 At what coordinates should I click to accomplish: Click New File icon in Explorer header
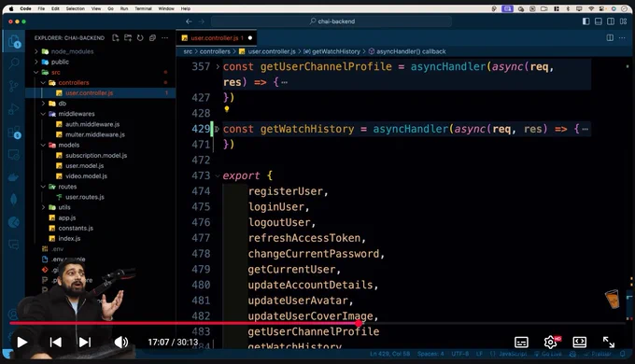pos(116,37)
